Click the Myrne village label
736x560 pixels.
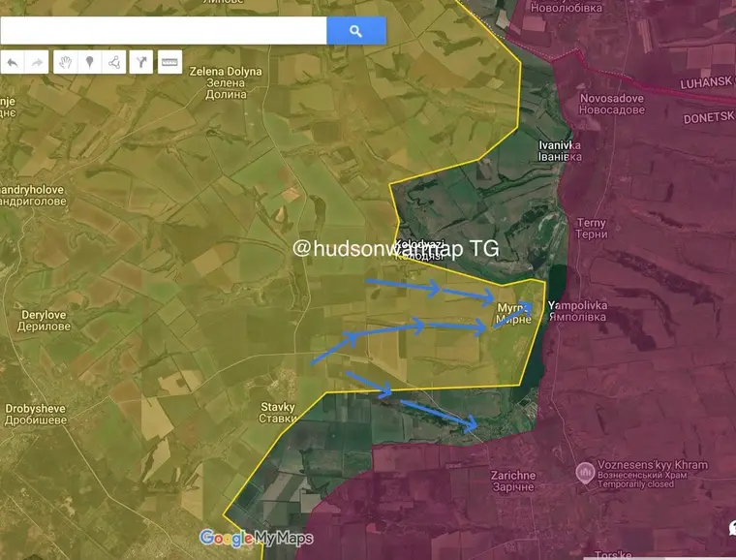(x=514, y=314)
